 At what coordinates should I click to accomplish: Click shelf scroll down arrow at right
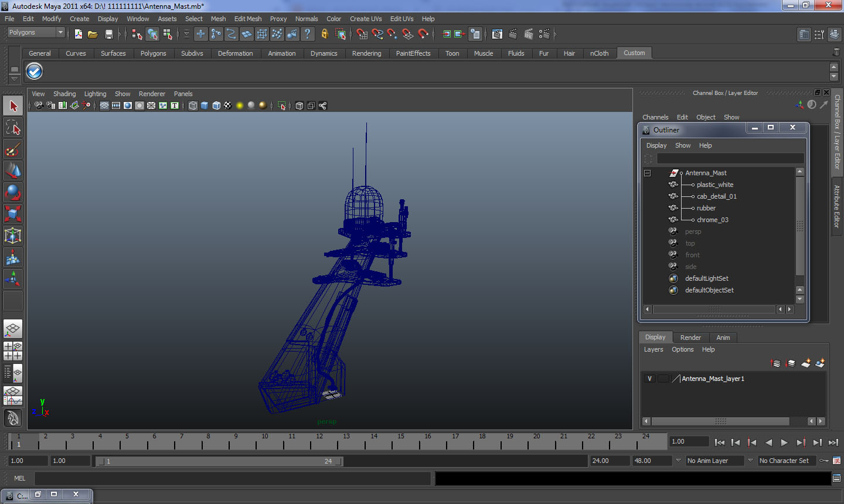(834, 77)
